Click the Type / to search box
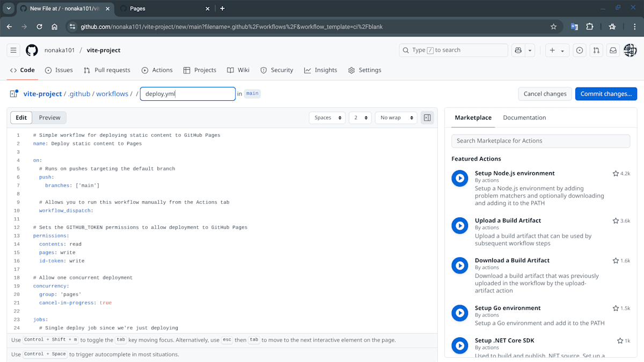644x362 pixels. 453,50
